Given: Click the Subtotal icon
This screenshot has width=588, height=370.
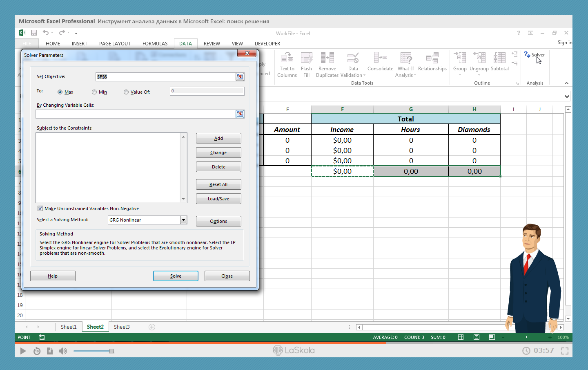Looking at the screenshot, I should coord(499,58).
